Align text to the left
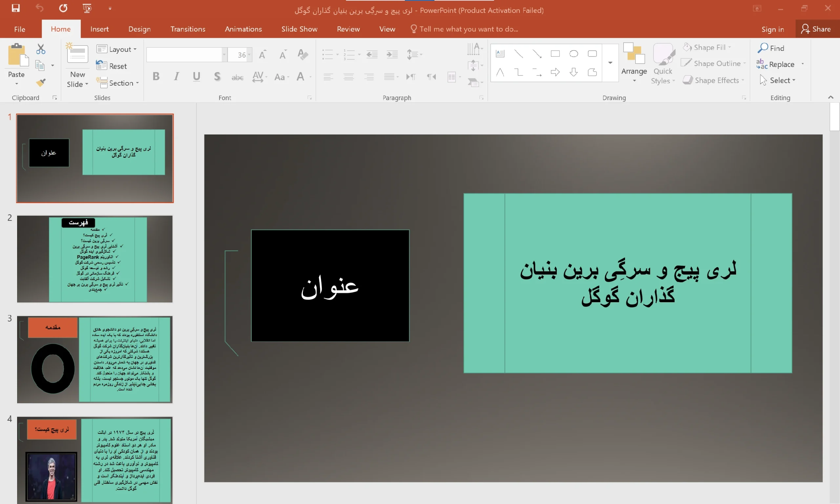 tap(328, 77)
